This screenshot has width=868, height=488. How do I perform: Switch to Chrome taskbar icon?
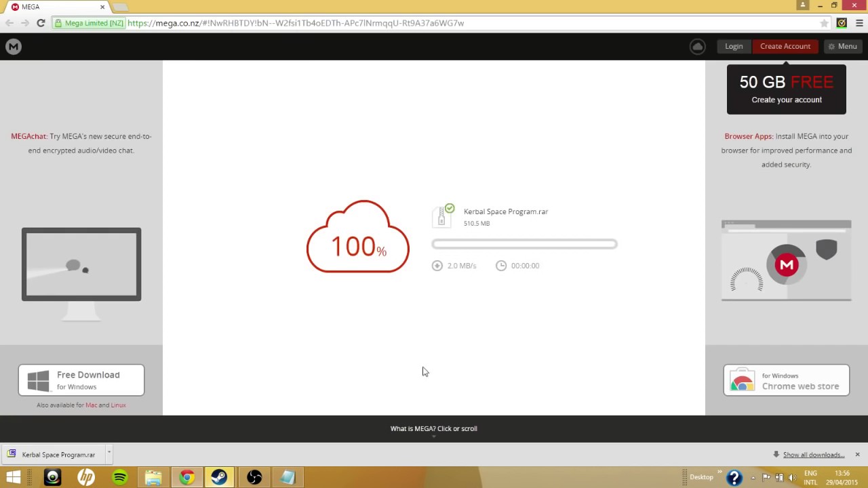[x=186, y=477]
